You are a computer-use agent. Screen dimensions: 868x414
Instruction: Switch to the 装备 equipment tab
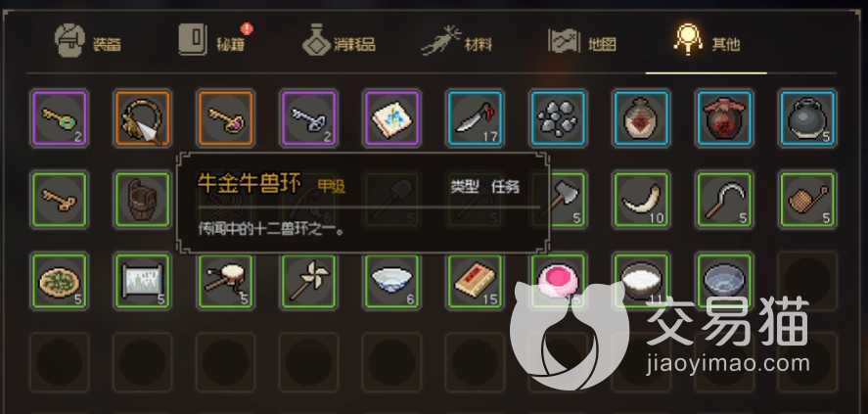coord(87,41)
